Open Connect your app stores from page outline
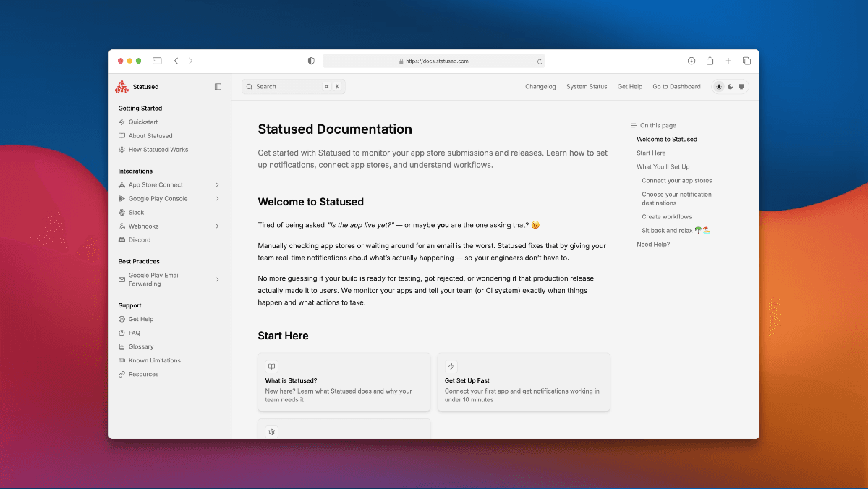 [676, 180]
